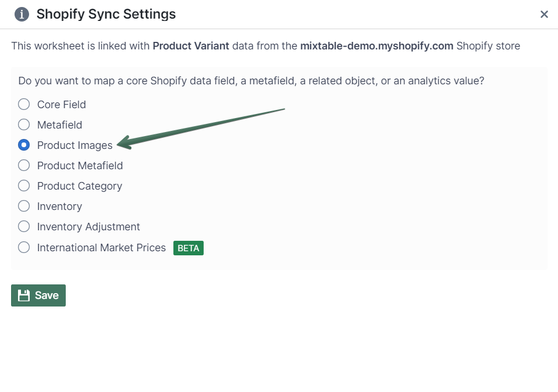This screenshot has height=392, width=558.
Task: Enable the Inventory option
Action: (23, 206)
